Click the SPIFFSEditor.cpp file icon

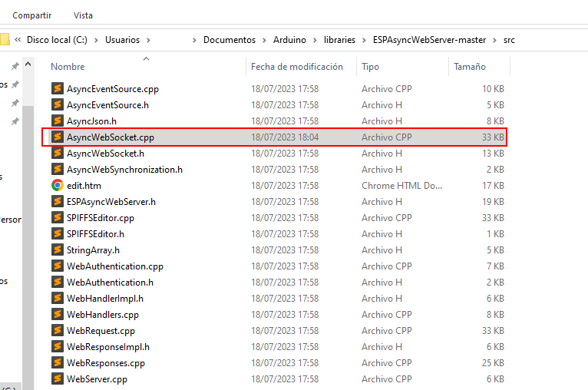click(57, 218)
